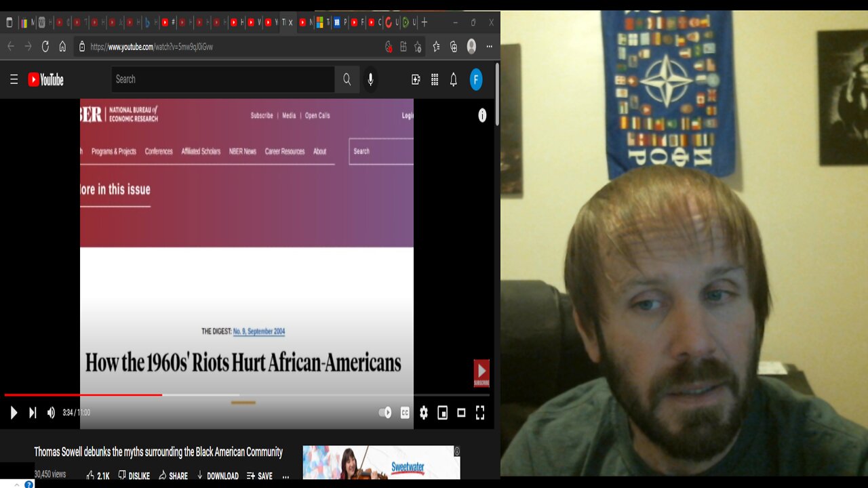Click the SHARE button
The image size is (868, 488).
pyautogui.click(x=173, y=476)
